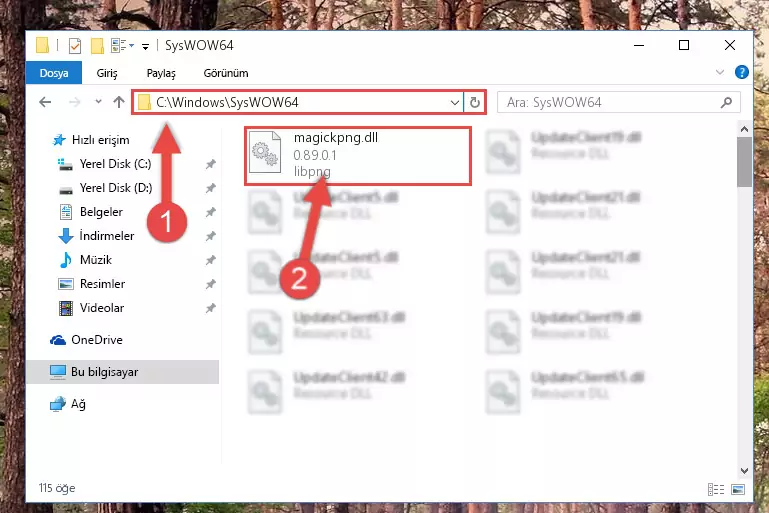Click the pin icon beside Resimler

[210, 284]
